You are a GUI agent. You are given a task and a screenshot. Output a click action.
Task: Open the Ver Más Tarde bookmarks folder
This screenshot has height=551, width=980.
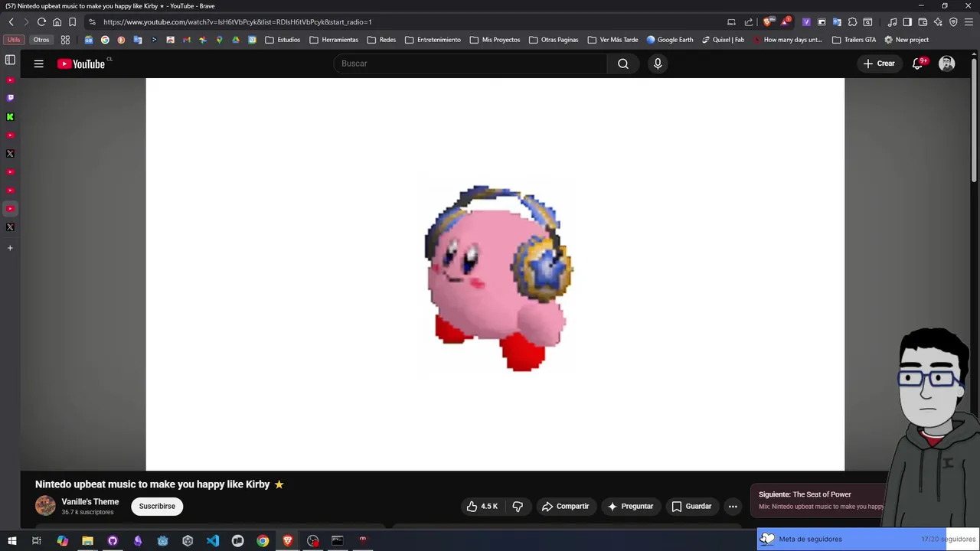[x=612, y=40]
